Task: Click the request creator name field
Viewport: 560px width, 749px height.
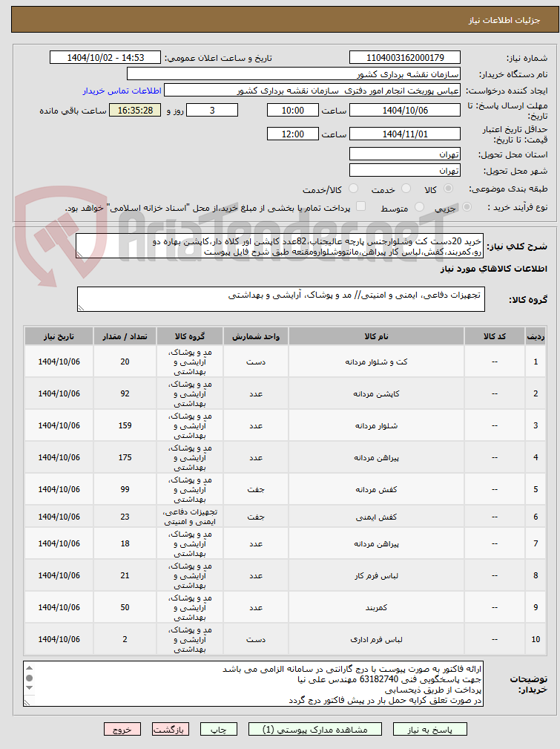Action: (x=312, y=91)
